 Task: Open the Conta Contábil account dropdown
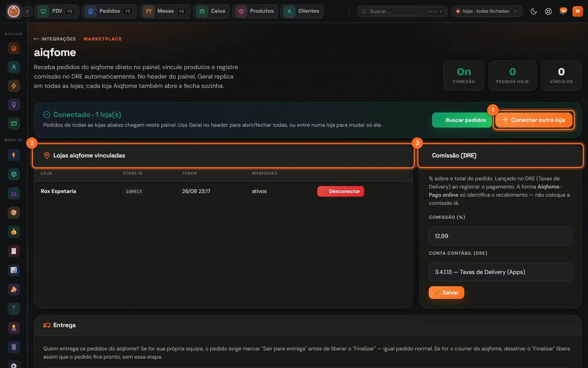(x=500, y=272)
